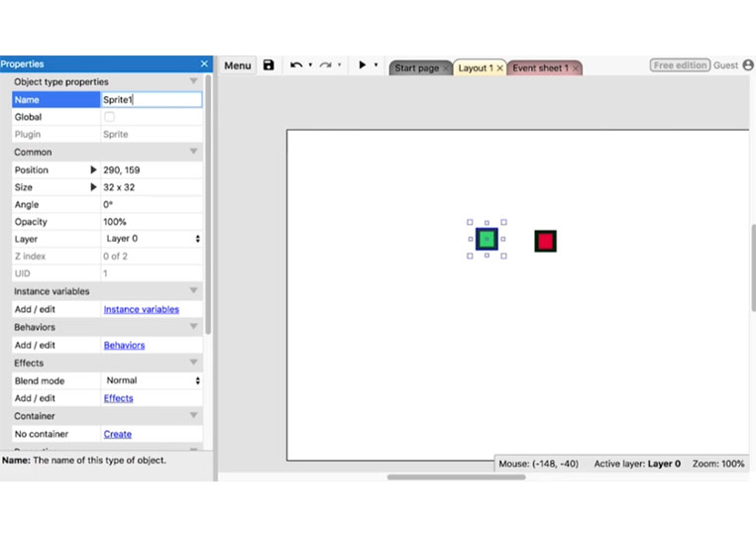756x536 pixels.
Task: Open the undo history dropdown arrow
Action: pos(310,64)
